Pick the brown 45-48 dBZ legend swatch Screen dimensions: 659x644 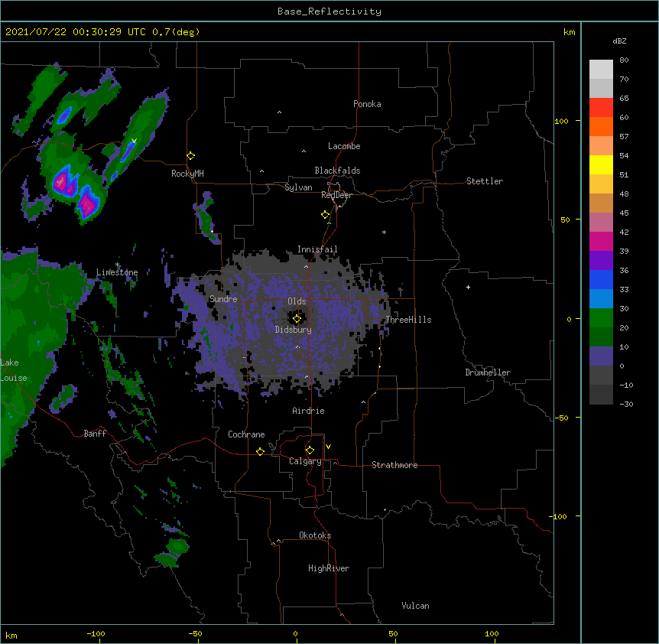coord(601,203)
